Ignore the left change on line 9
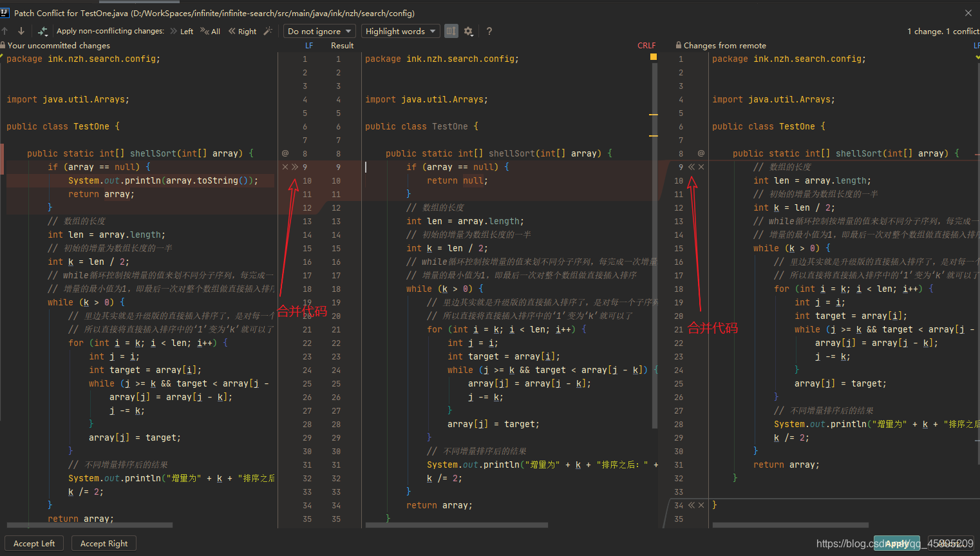 point(285,167)
